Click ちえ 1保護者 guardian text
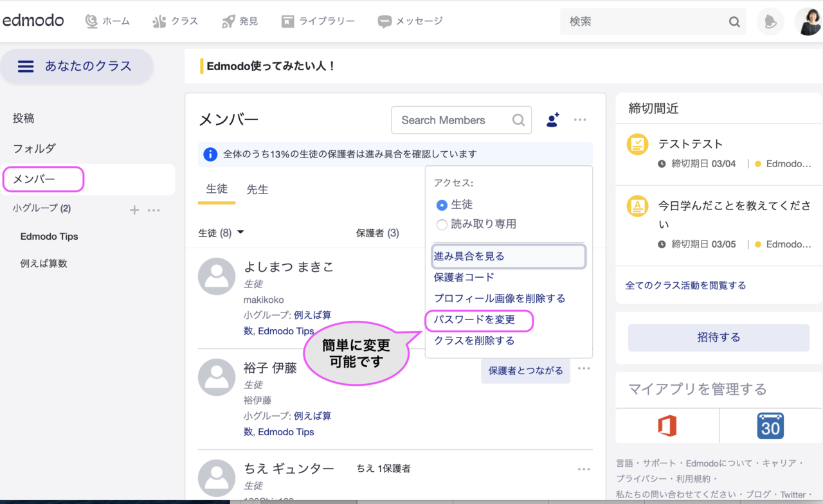Image resolution: width=823 pixels, height=504 pixels. pyautogui.click(x=383, y=469)
